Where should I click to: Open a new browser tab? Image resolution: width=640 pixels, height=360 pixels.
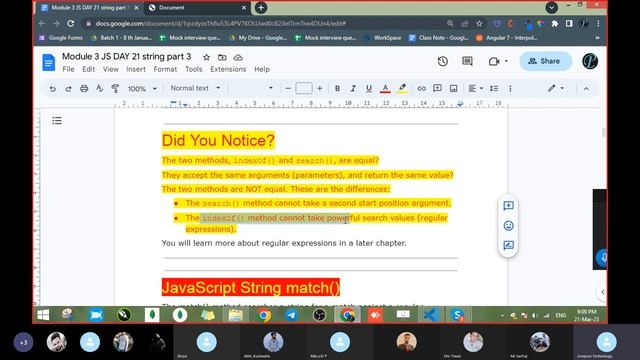pyautogui.click(x=261, y=7)
